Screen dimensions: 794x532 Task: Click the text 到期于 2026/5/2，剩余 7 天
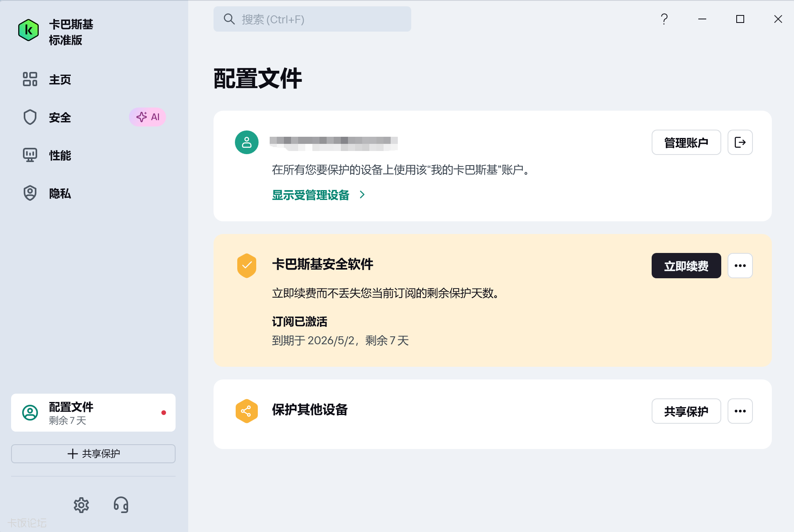[x=340, y=340]
